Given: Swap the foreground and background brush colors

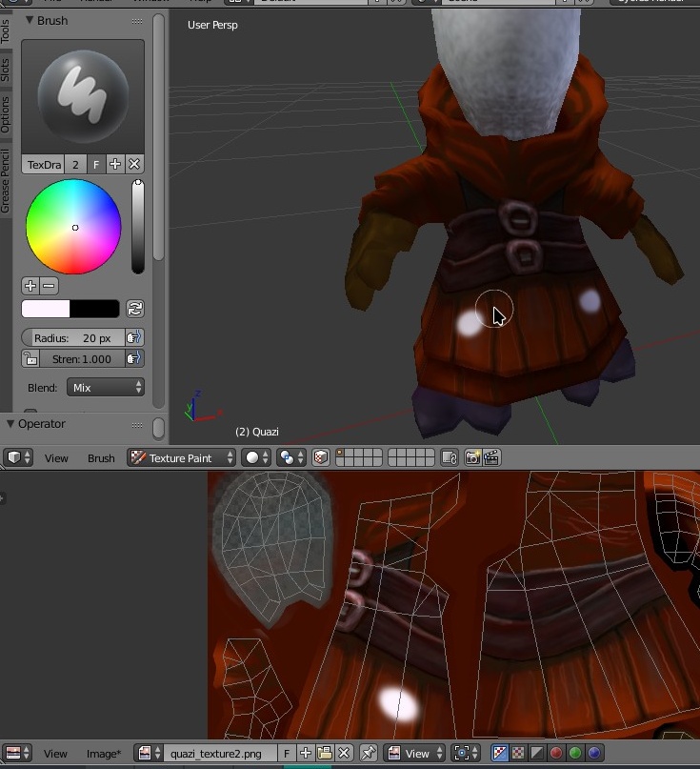Looking at the screenshot, I should 134,309.
